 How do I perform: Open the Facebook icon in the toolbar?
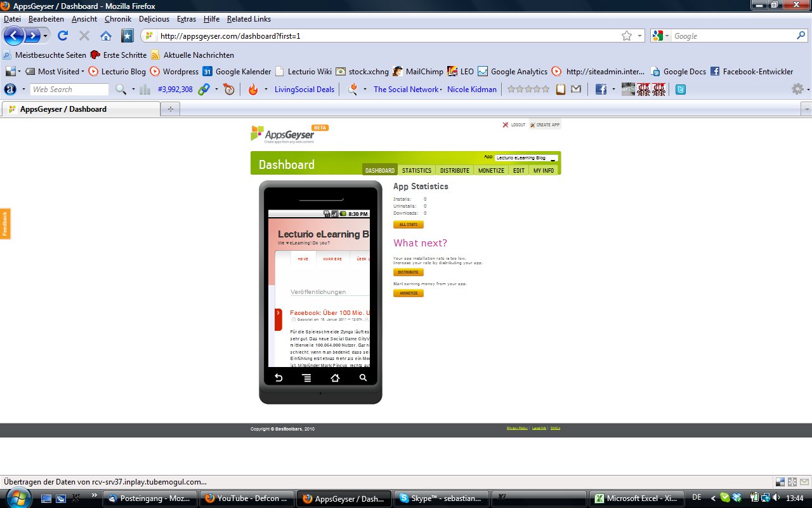[601, 90]
